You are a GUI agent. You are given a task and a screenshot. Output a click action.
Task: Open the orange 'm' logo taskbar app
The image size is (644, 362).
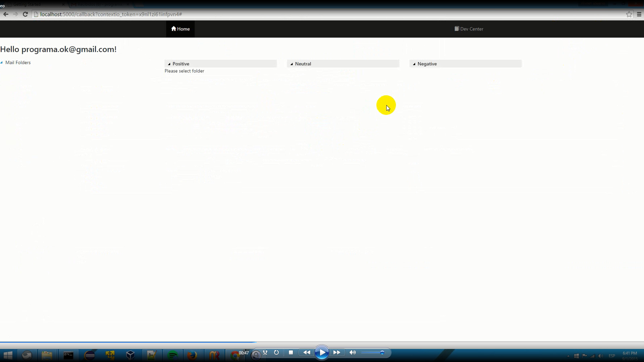tap(214, 355)
